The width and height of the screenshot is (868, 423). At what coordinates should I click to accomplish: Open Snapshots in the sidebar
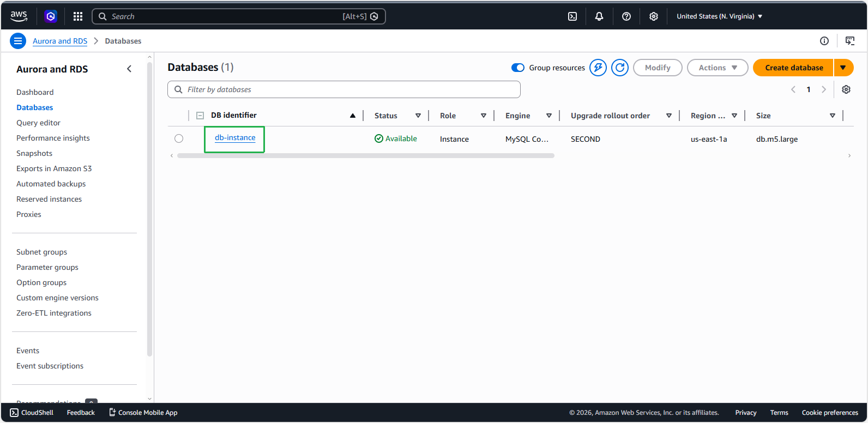(34, 153)
